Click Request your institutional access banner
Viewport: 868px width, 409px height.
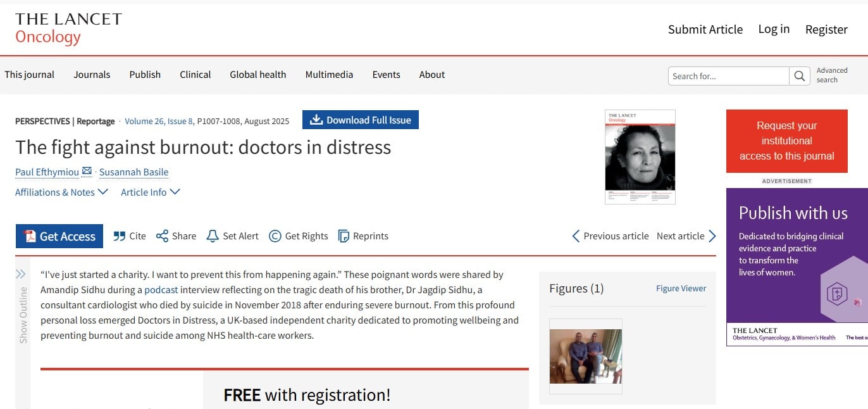pos(786,141)
